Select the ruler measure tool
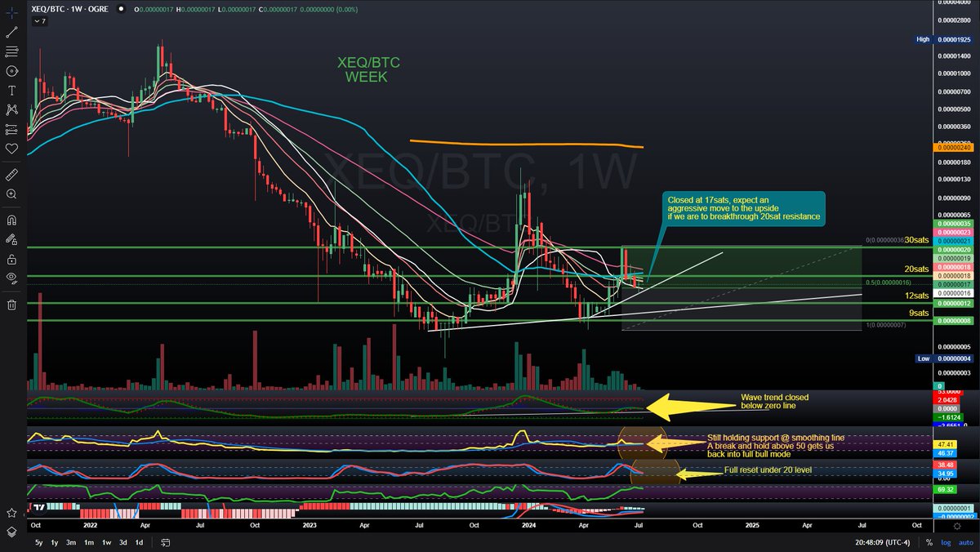This screenshot has width=980, height=552. point(11,175)
